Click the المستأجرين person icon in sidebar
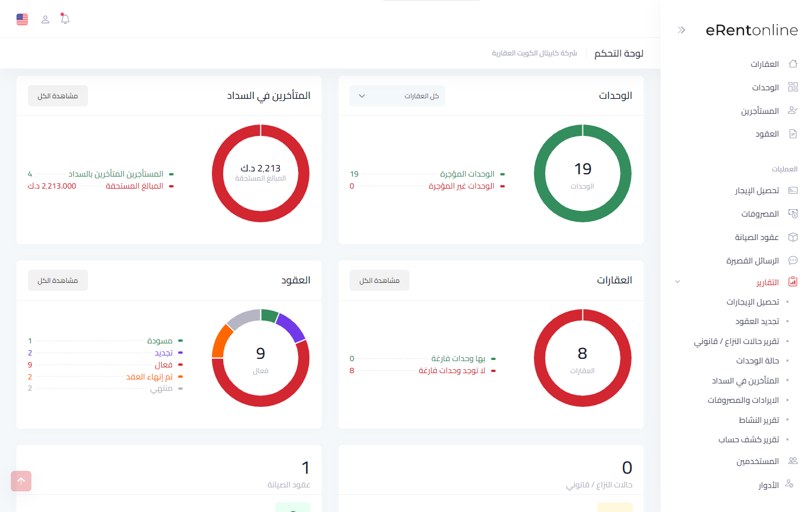Image resolution: width=812 pixels, height=512 pixels. (x=793, y=110)
